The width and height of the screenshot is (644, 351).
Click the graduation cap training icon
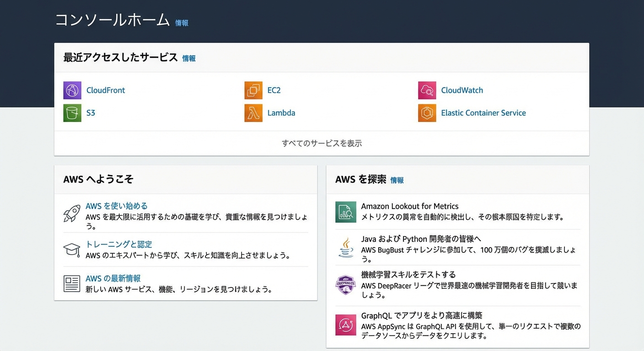pyautogui.click(x=72, y=250)
